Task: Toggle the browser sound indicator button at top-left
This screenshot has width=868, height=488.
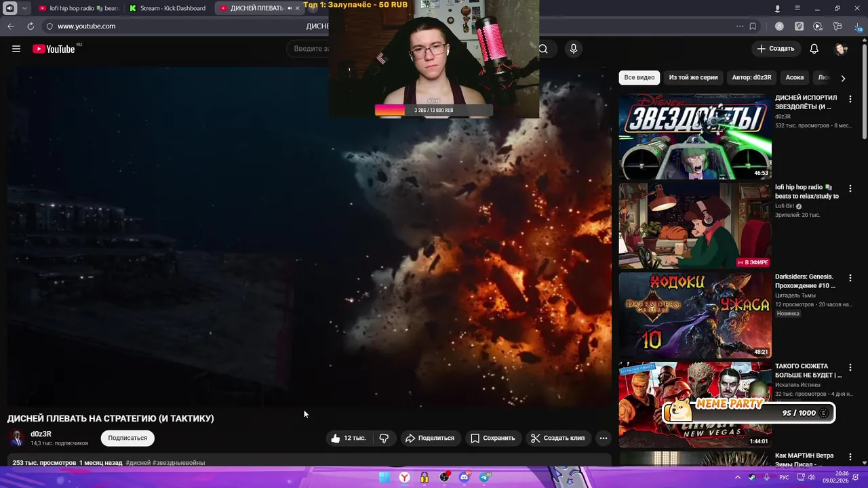Action: tap(9, 8)
